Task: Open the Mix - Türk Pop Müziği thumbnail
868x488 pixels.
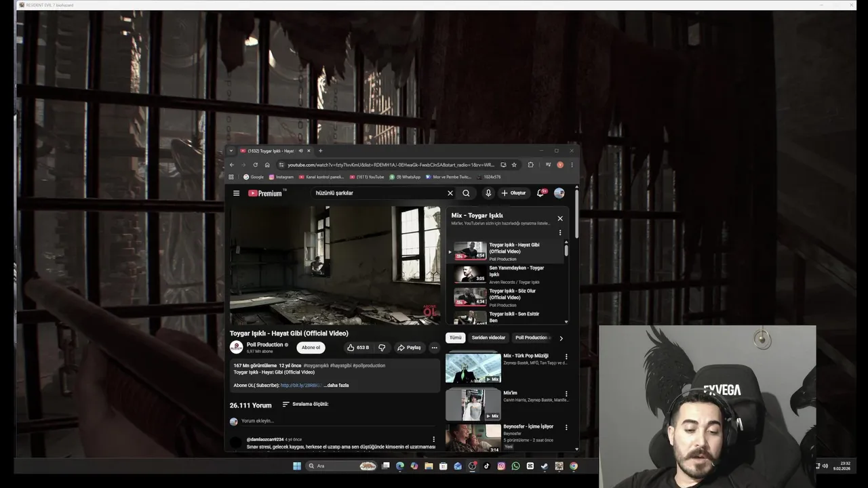Action: coord(473,367)
